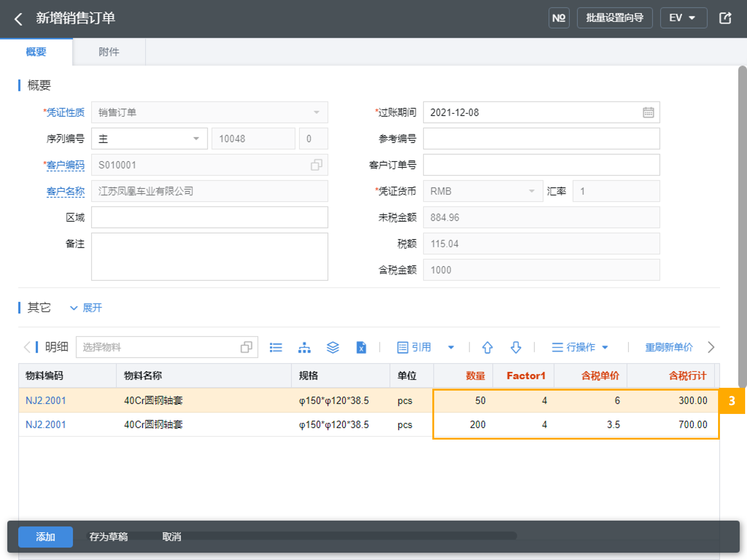
Task: Click the layers stack icon in toolbar
Action: [x=333, y=347]
